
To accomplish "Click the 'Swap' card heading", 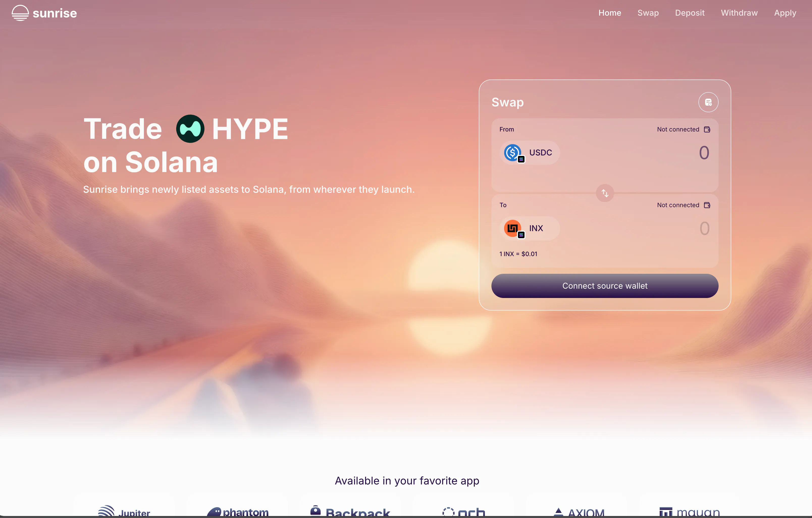I will [508, 102].
